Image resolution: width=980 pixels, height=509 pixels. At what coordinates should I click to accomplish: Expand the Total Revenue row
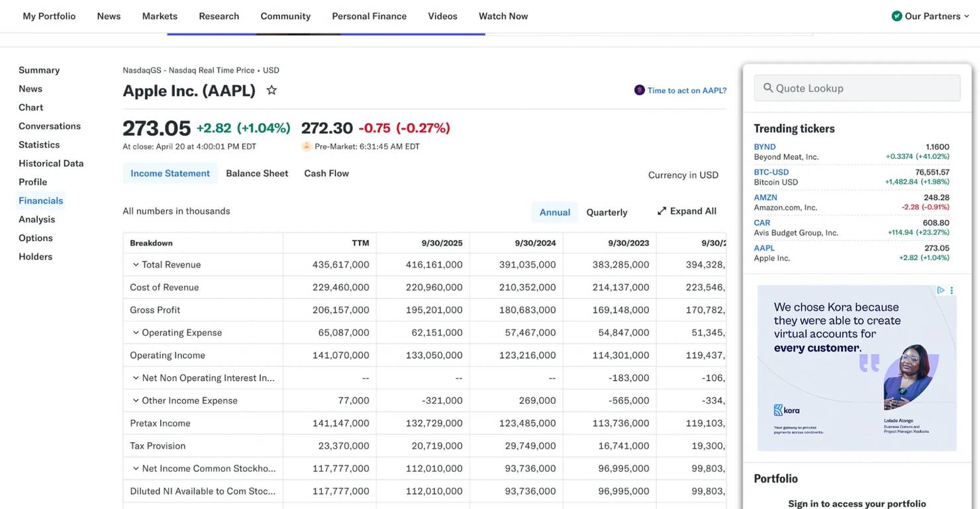(136, 265)
